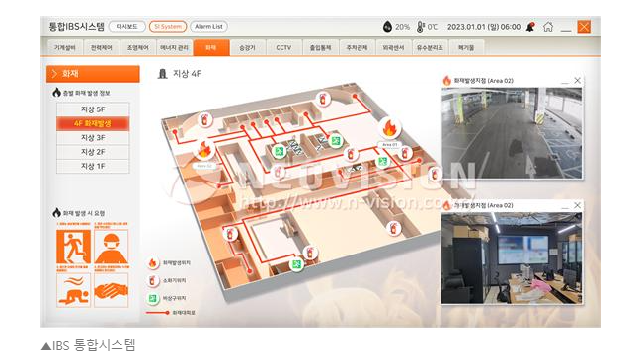Image resolution: width=642 pixels, height=364 pixels.
Task: Select floor 지상 3F in list
Action: [93, 138]
